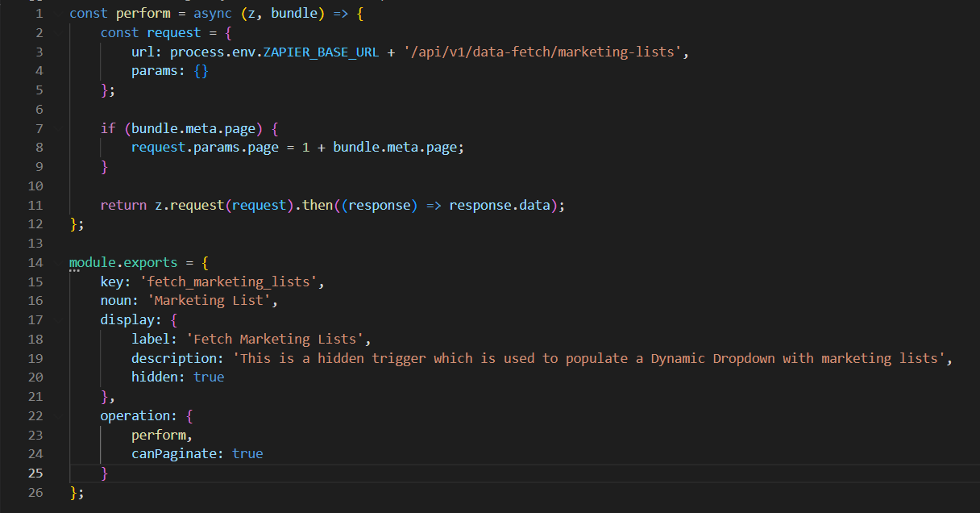
Task: Click the closing brace on line 25
Action: click(x=104, y=473)
